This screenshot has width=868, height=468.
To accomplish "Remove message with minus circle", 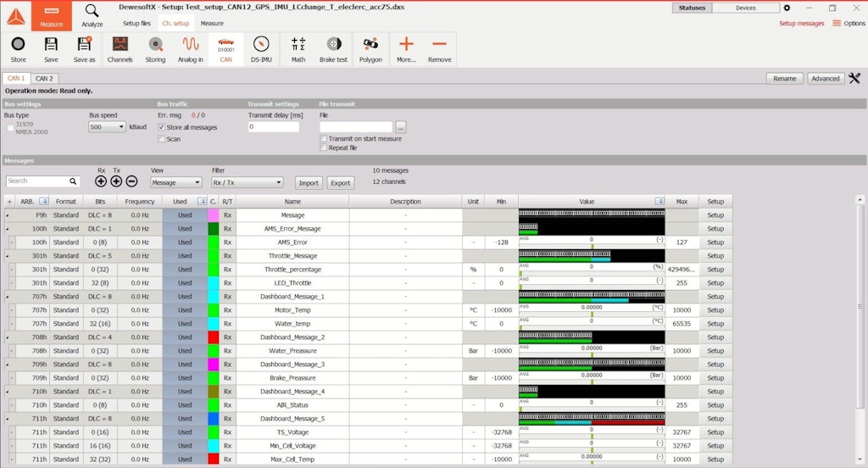I will tap(131, 181).
